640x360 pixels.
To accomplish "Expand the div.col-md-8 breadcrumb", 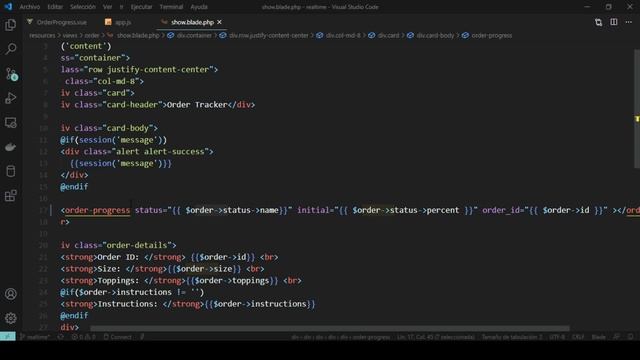I will point(343,36).
